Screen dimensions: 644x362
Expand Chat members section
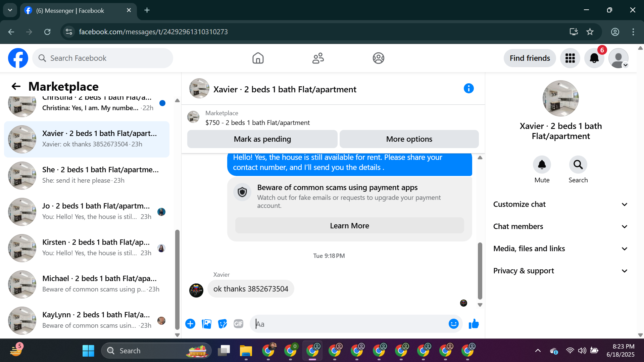[x=560, y=227]
